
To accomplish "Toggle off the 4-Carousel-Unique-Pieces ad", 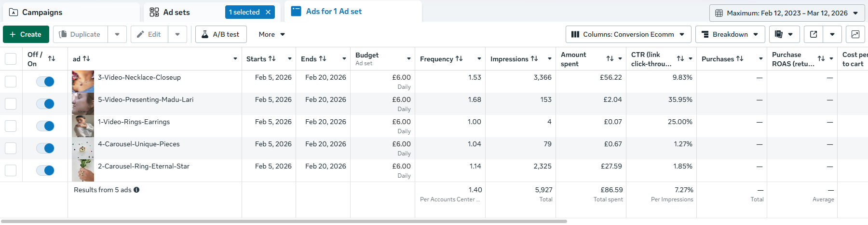I will [x=46, y=148].
